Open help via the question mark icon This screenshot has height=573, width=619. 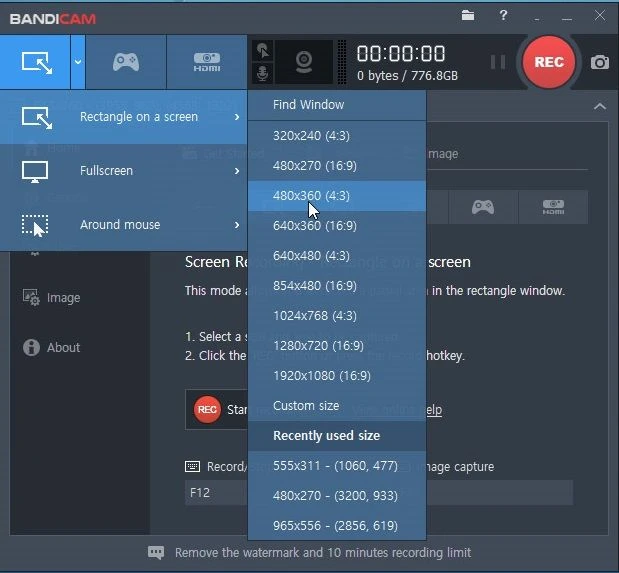click(503, 15)
